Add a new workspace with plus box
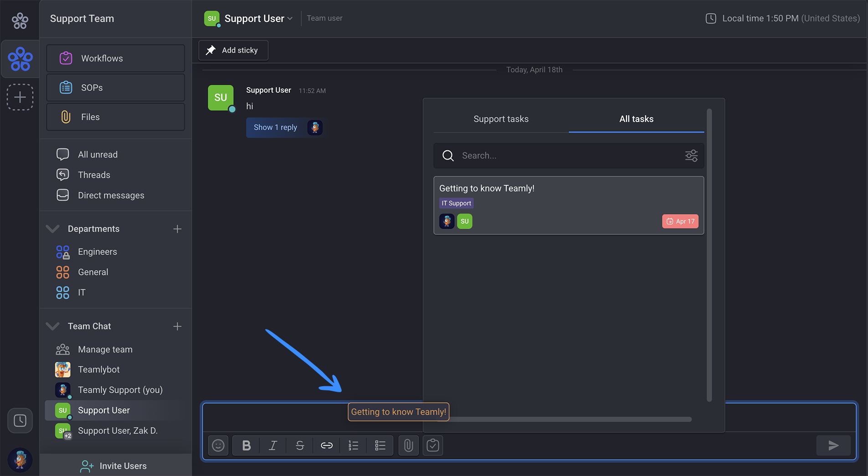The image size is (868, 476). (x=20, y=97)
